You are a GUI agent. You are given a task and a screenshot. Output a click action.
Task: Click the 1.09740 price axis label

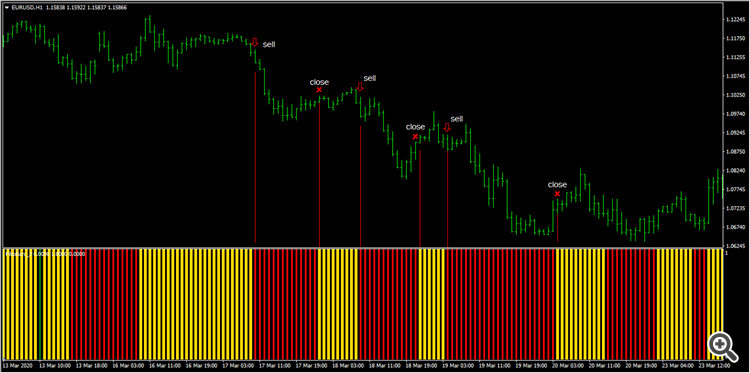pyautogui.click(x=737, y=114)
